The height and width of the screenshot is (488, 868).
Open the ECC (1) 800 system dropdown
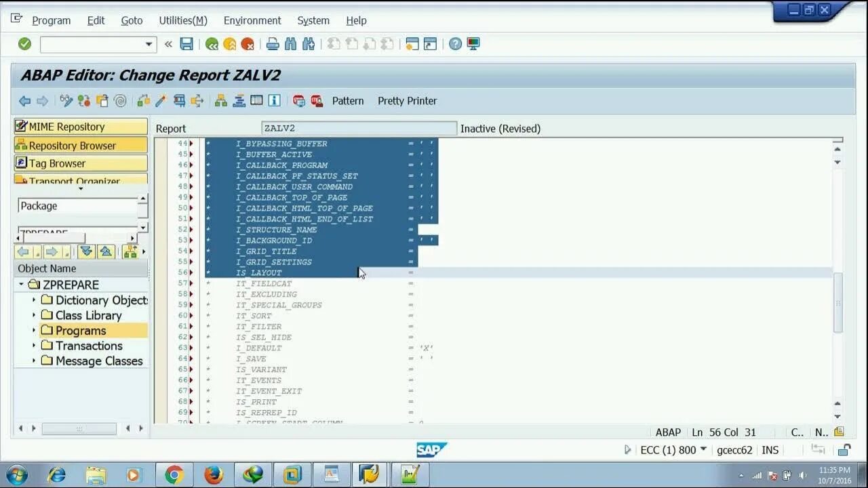(x=703, y=449)
